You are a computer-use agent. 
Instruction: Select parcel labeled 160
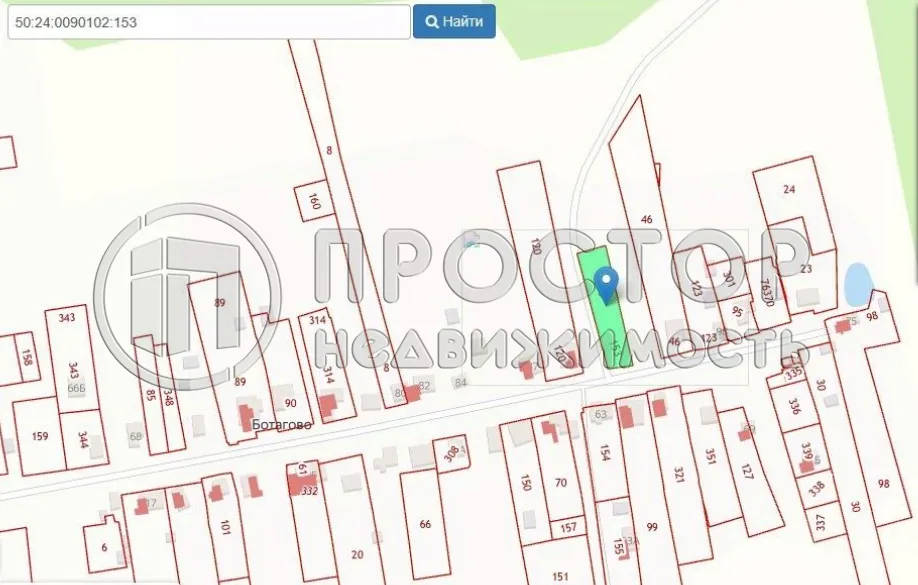click(314, 201)
